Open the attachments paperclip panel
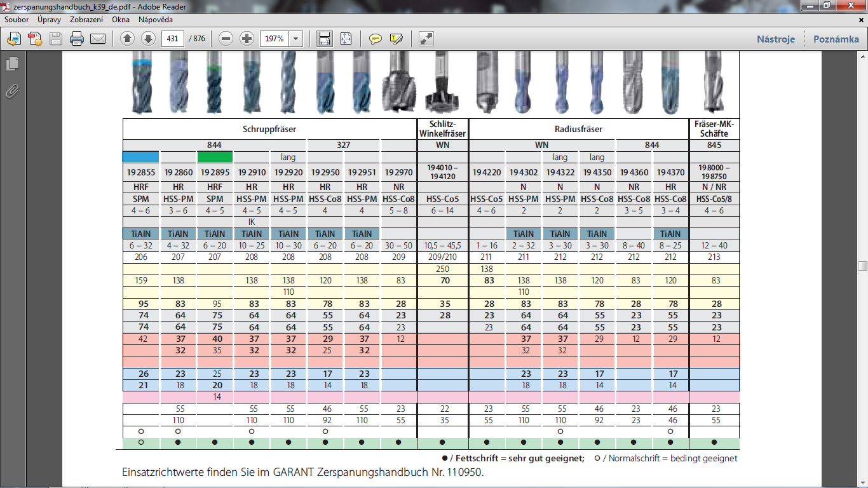Viewport: 868px width, 488px height. (11, 91)
